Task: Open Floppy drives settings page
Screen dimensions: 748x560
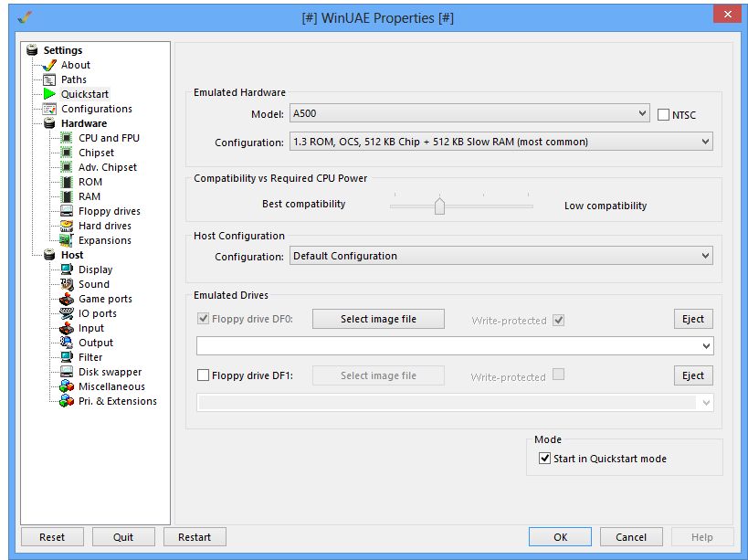Action: point(110,211)
